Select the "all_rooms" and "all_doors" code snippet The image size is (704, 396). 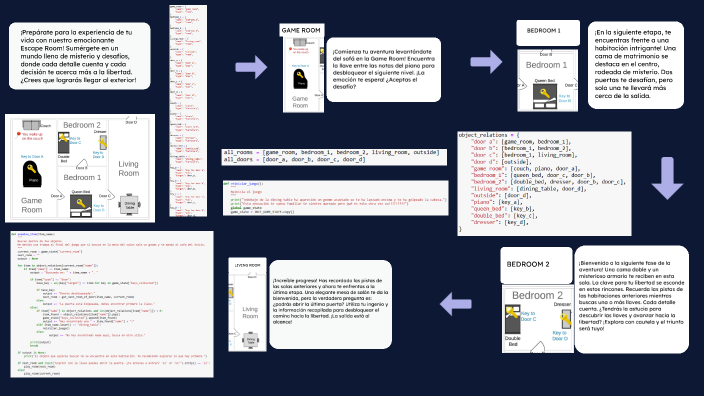pyautogui.click(x=334, y=157)
